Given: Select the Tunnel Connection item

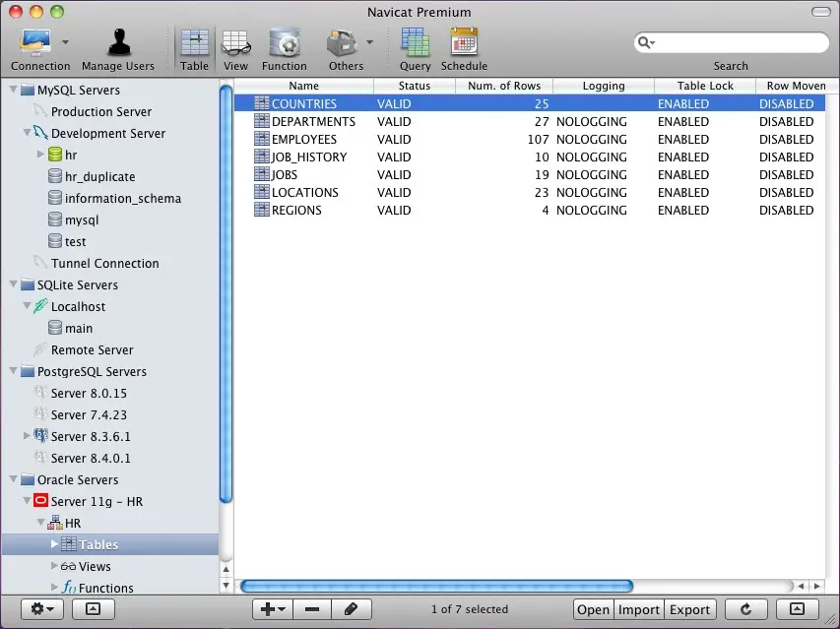Looking at the screenshot, I should pyautogui.click(x=105, y=263).
